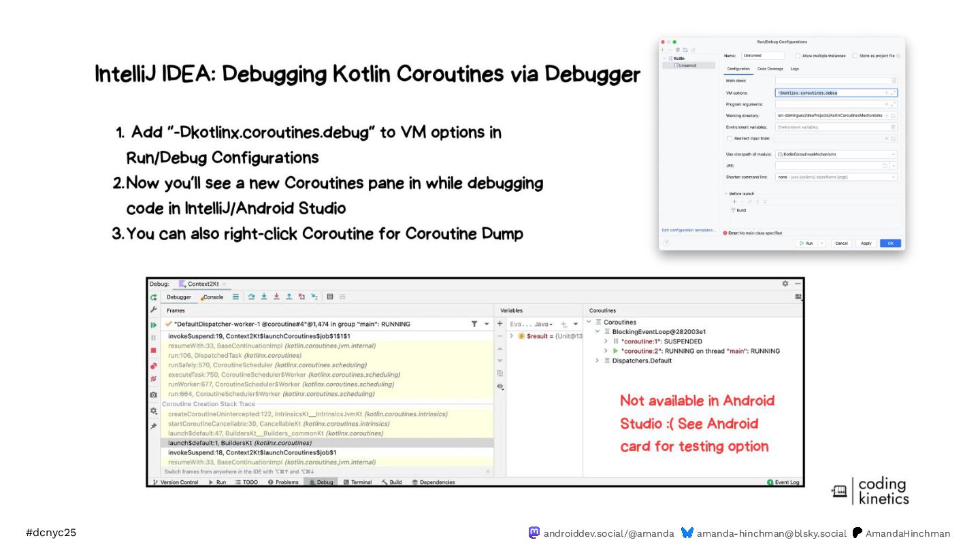The height and width of the screenshot is (551, 980).
Task: Click the Step Out up-arrow icon
Action: point(289,297)
